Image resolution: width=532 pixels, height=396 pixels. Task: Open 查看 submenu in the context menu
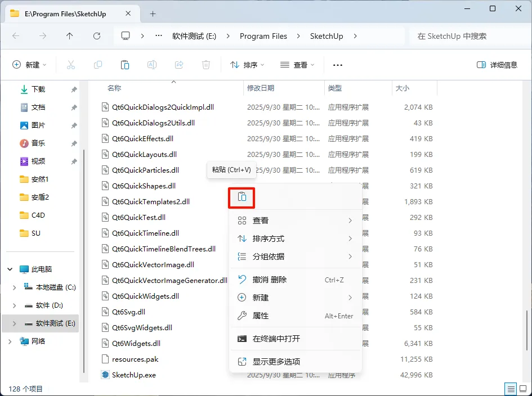(x=295, y=220)
